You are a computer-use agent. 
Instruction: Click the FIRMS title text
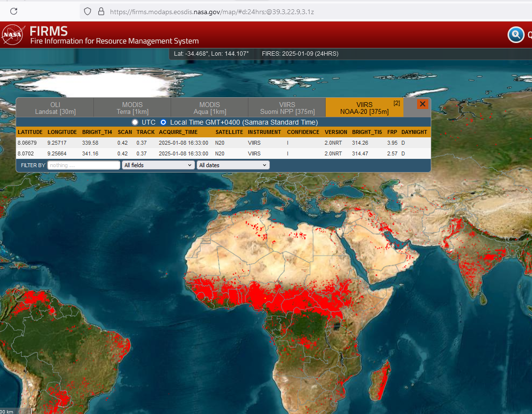coord(48,31)
